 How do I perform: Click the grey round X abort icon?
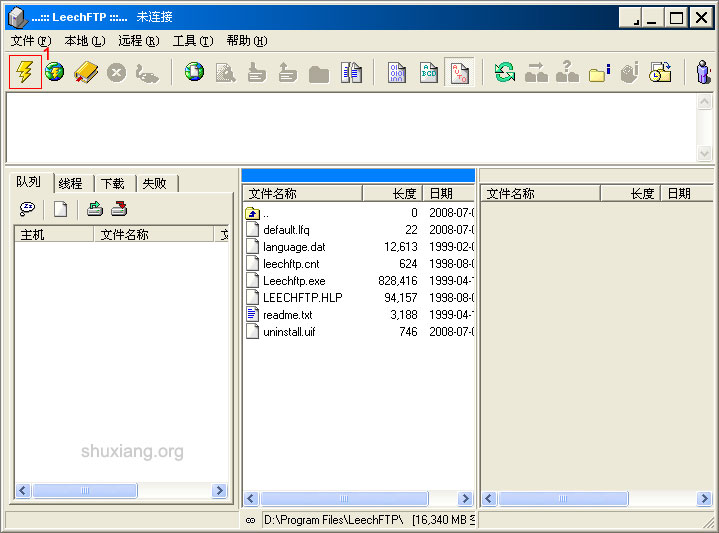(116, 72)
